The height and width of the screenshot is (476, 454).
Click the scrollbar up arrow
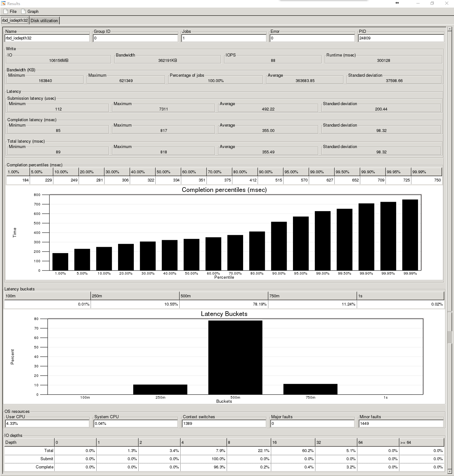point(450,29)
